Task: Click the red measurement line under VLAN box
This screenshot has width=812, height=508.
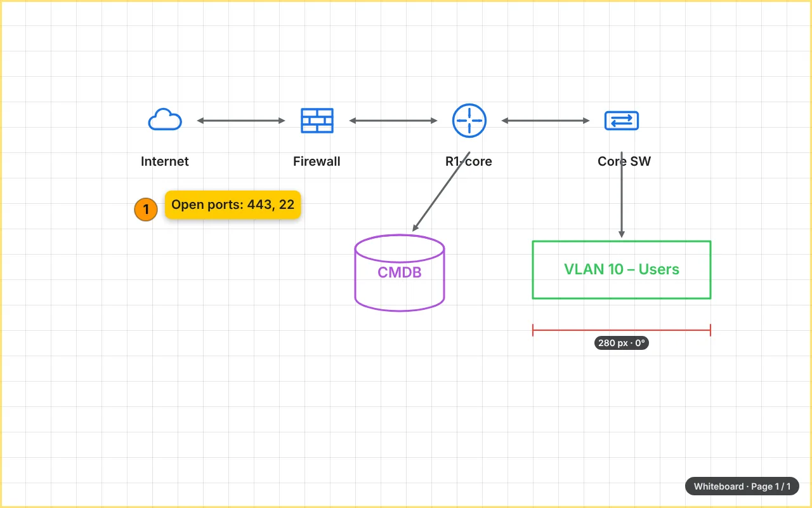Action: (622, 330)
